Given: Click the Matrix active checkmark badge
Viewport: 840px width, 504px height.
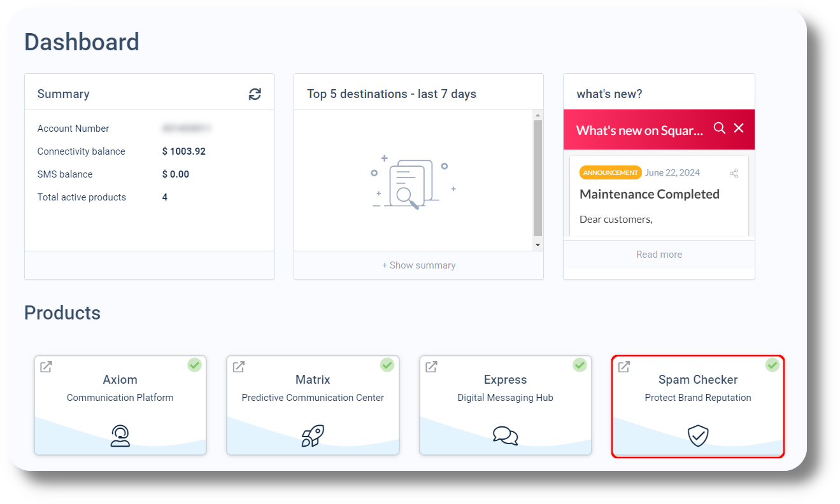Looking at the screenshot, I should point(387,365).
